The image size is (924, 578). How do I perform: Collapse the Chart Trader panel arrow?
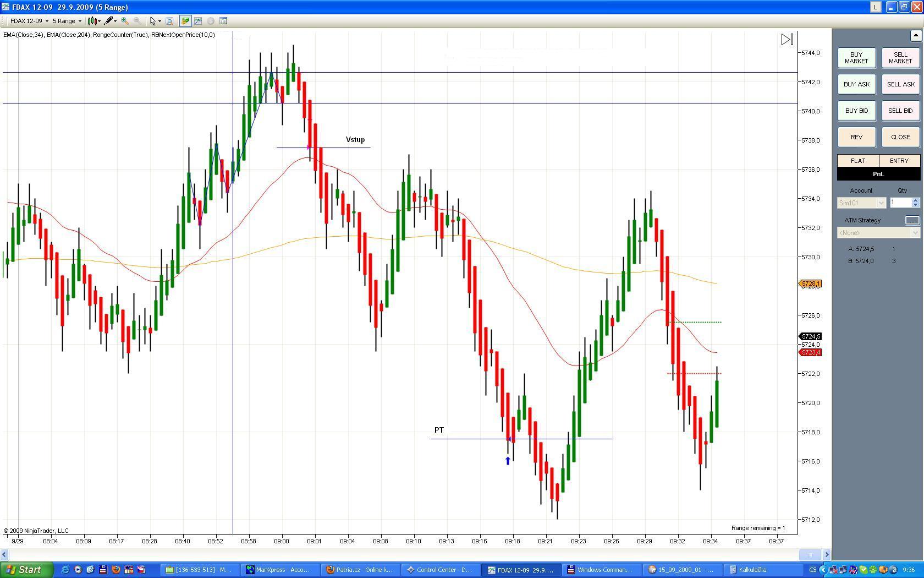[x=916, y=36]
